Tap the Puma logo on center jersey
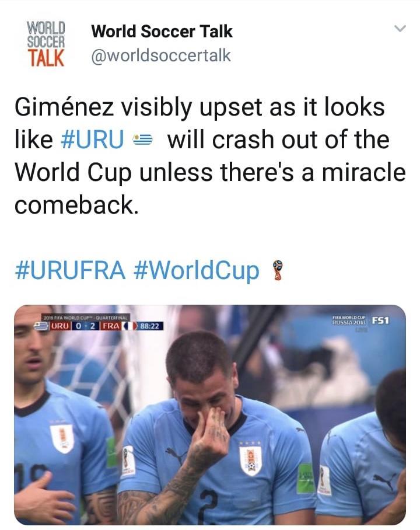 click(176, 455)
